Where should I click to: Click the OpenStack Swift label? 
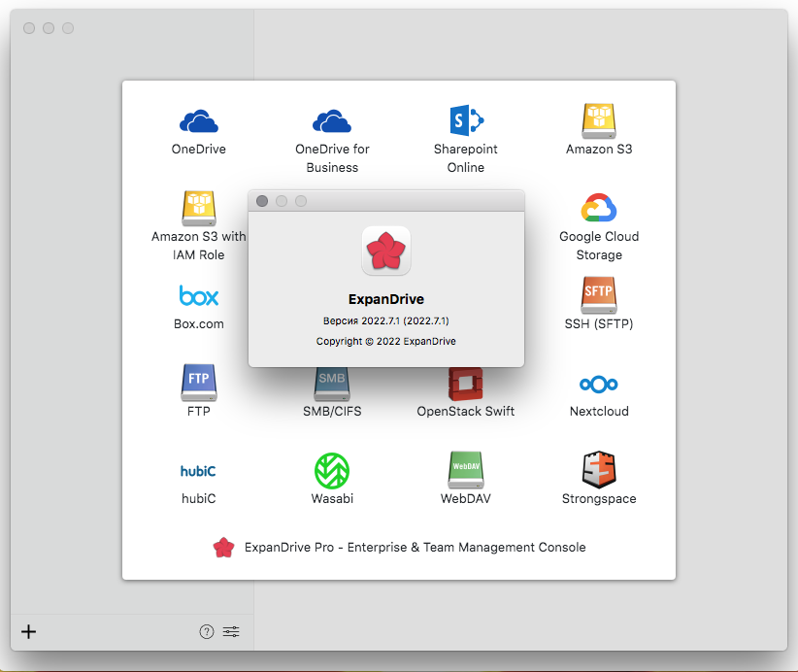pyautogui.click(x=465, y=411)
